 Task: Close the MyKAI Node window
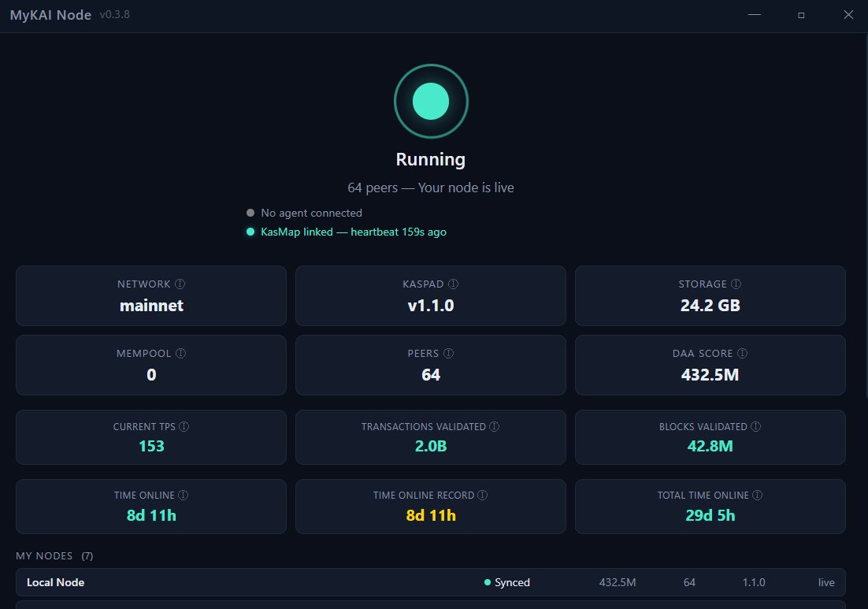[848, 15]
